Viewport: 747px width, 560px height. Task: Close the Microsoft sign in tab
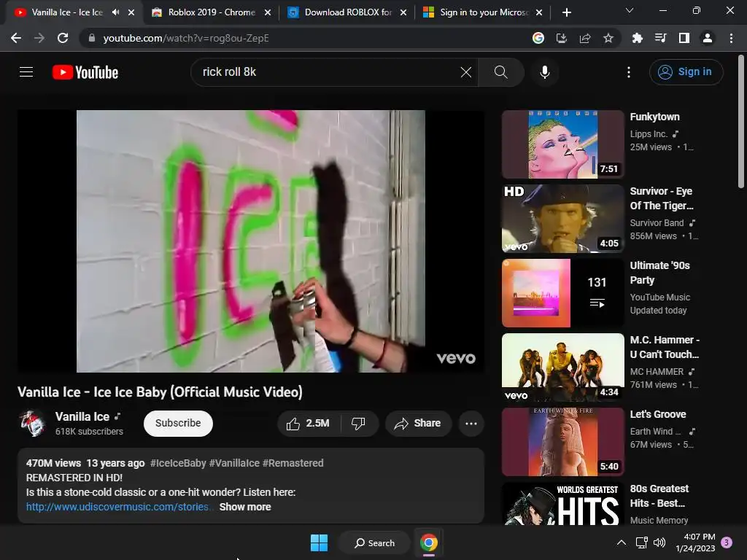pos(539,12)
